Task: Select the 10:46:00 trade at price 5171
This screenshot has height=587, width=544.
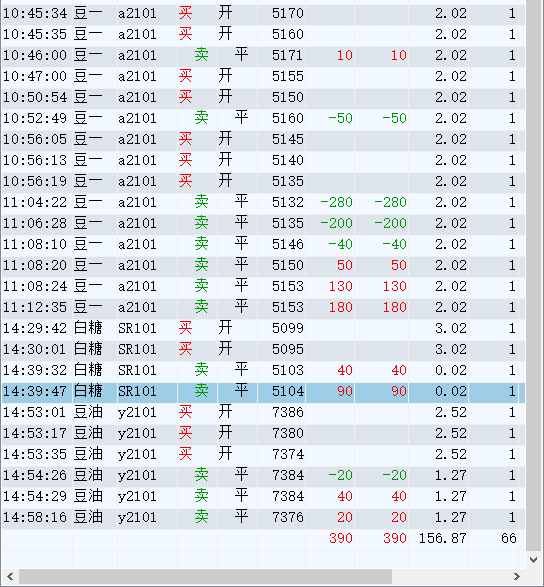Action: 263,55
